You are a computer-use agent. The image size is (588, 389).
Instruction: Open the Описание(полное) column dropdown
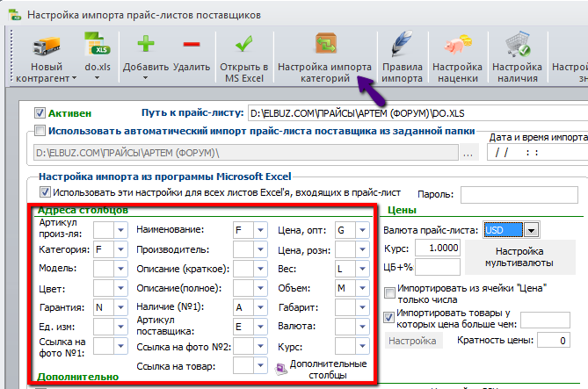[x=260, y=288]
